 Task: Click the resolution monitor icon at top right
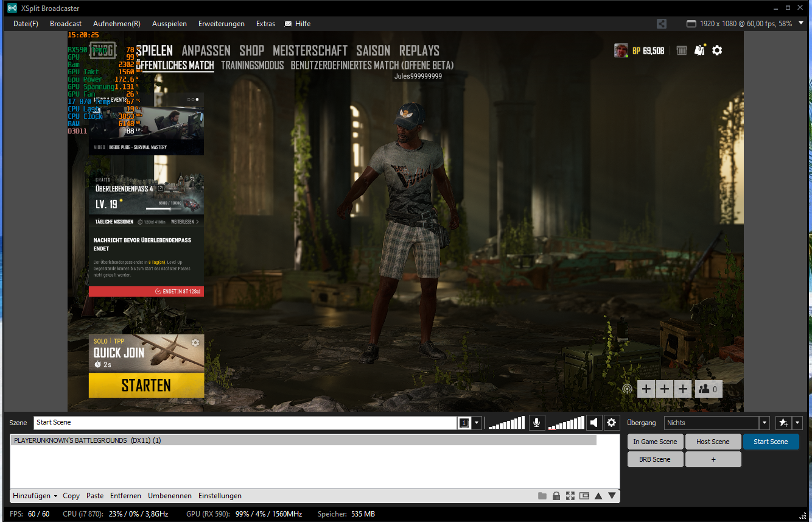point(691,24)
